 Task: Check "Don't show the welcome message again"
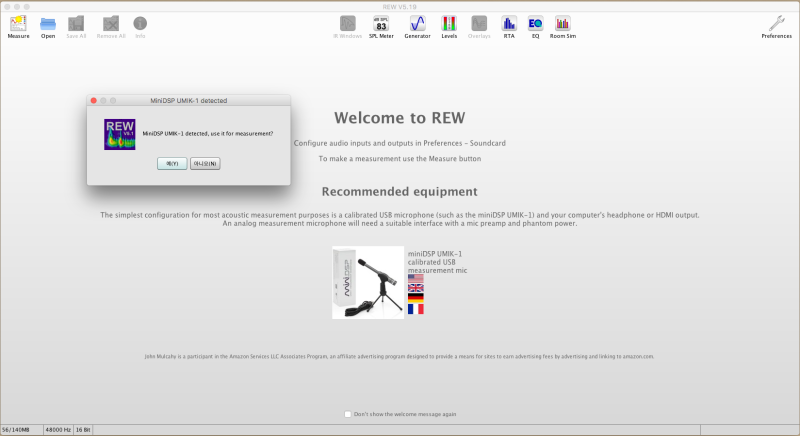click(348, 414)
